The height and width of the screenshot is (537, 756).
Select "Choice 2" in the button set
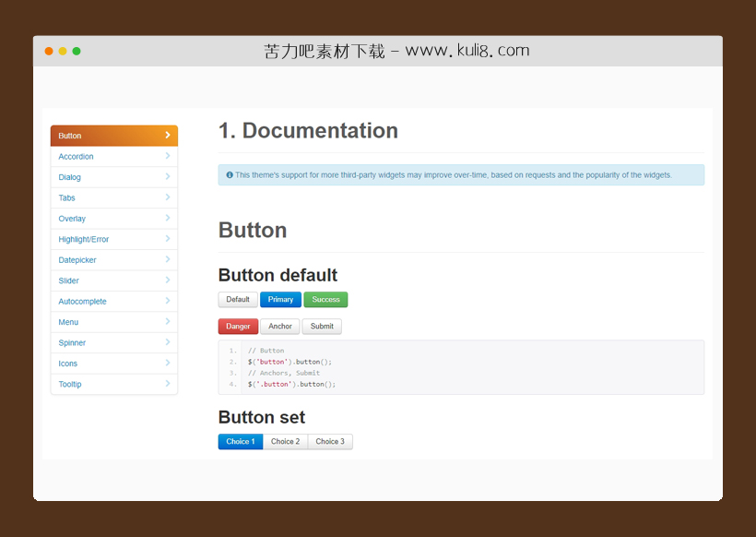[x=285, y=441]
